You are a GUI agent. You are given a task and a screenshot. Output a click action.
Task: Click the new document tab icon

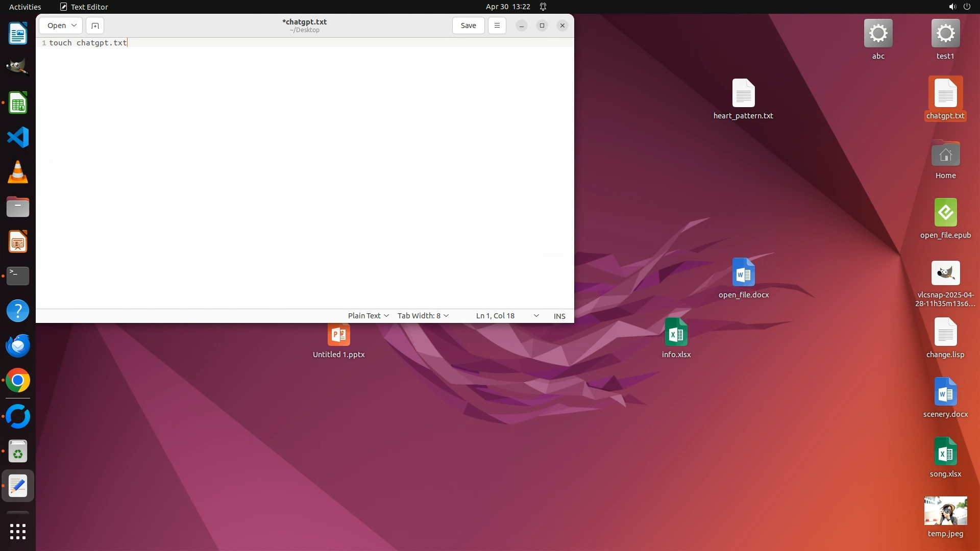tap(95, 26)
